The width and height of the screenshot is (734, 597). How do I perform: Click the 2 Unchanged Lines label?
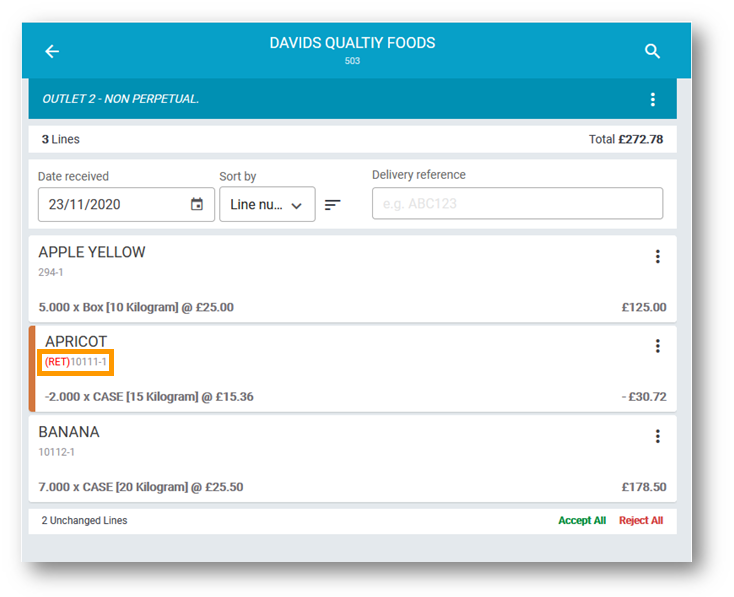84,520
